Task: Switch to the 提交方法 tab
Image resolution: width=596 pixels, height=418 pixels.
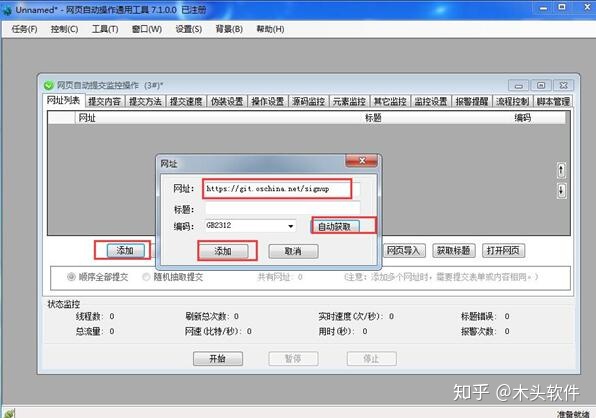Action: pyautogui.click(x=145, y=101)
